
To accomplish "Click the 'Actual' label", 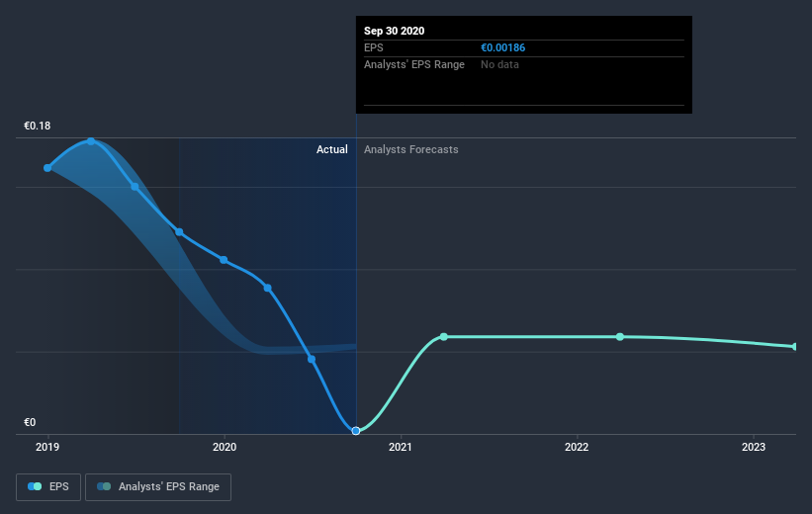I will click(332, 149).
